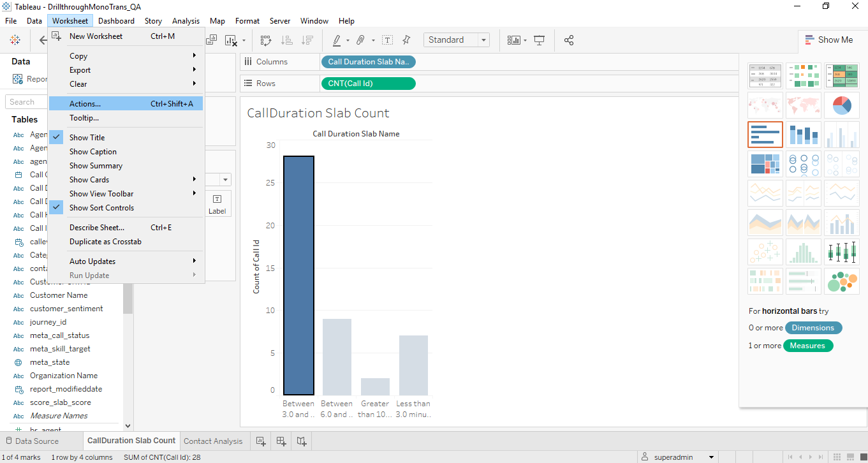Select the Less than 3.0 minutes bar
Image resolution: width=868 pixels, height=463 pixels.
[413, 365]
